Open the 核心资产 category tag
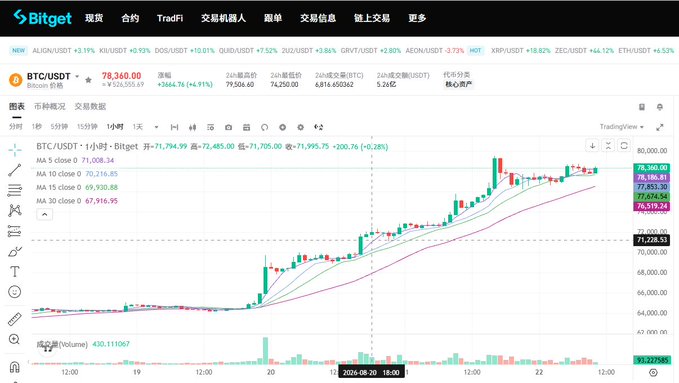The width and height of the screenshot is (679, 383). pos(458,84)
